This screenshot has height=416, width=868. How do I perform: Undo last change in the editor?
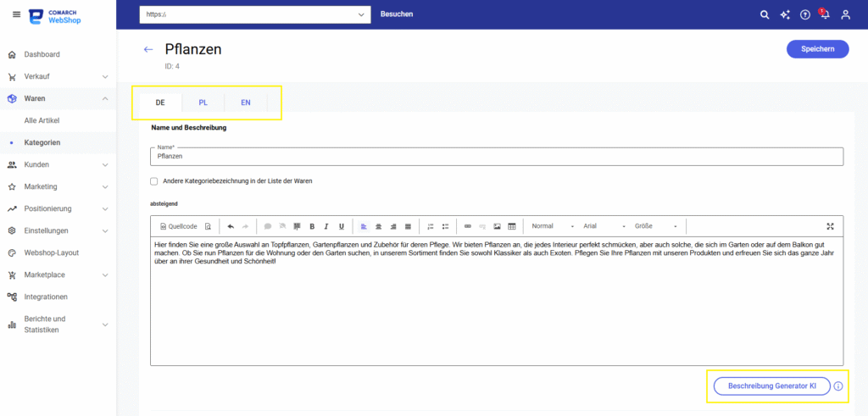point(231,226)
